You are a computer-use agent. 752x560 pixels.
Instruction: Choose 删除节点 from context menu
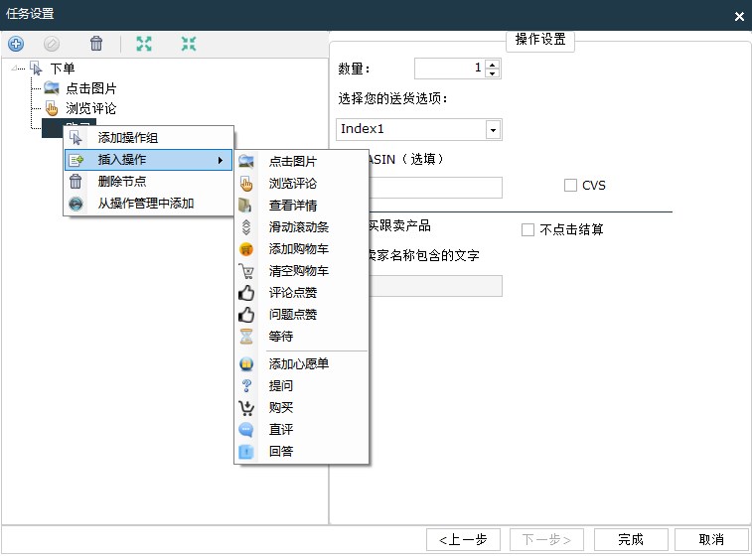point(149,182)
